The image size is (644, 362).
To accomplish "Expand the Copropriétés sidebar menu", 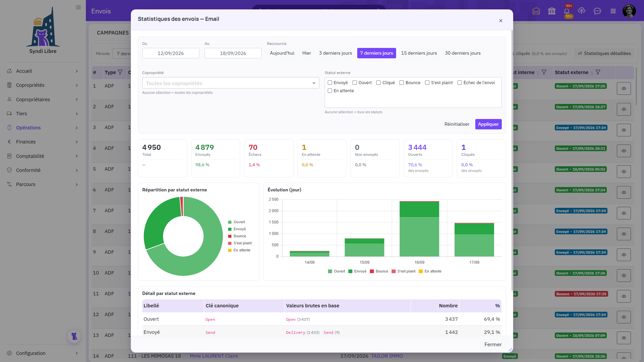I will click(43, 85).
